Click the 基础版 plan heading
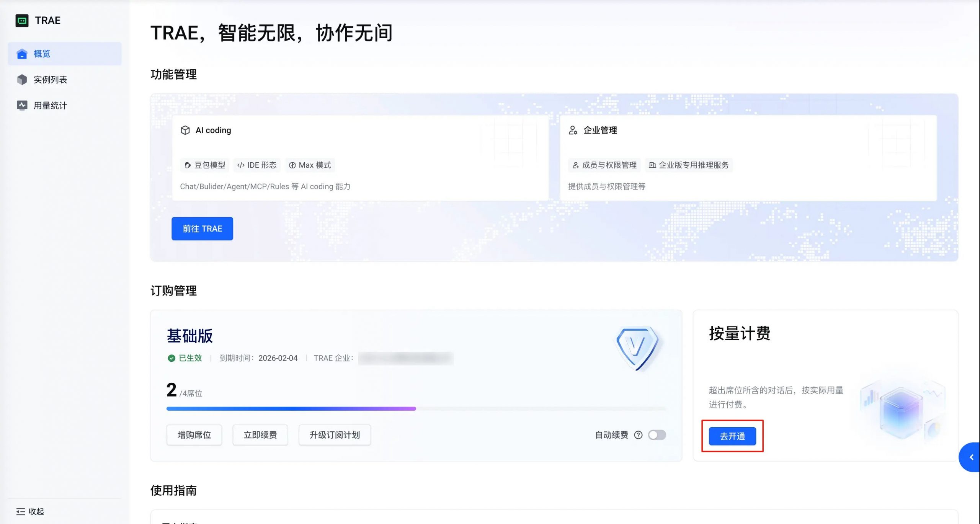Image resolution: width=980 pixels, height=524 pixels. point(189,336)
